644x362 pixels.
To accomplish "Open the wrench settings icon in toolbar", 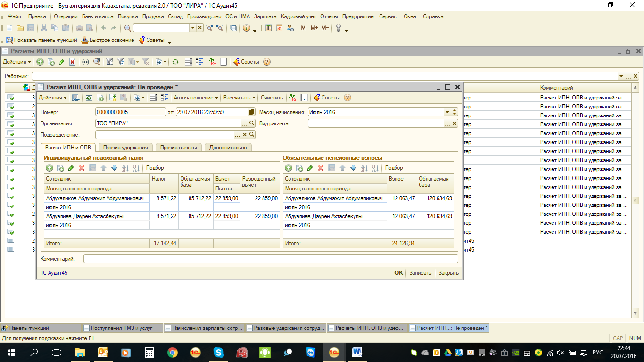I will [x=338, y=28].
